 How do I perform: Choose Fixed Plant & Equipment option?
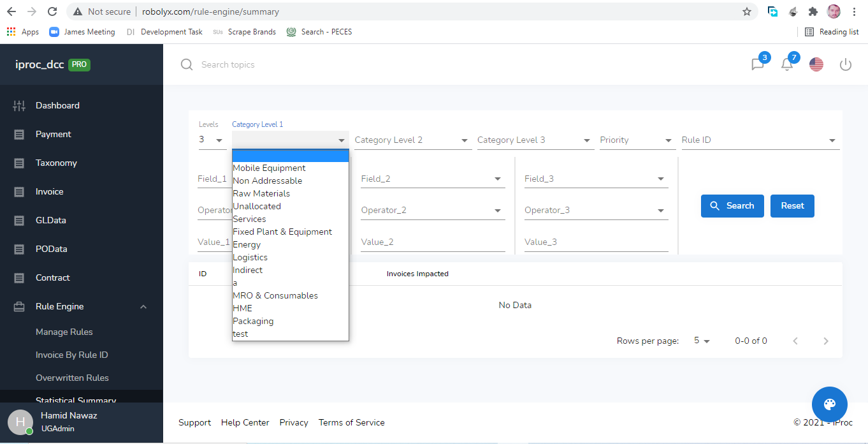click(x=291, y=232)
